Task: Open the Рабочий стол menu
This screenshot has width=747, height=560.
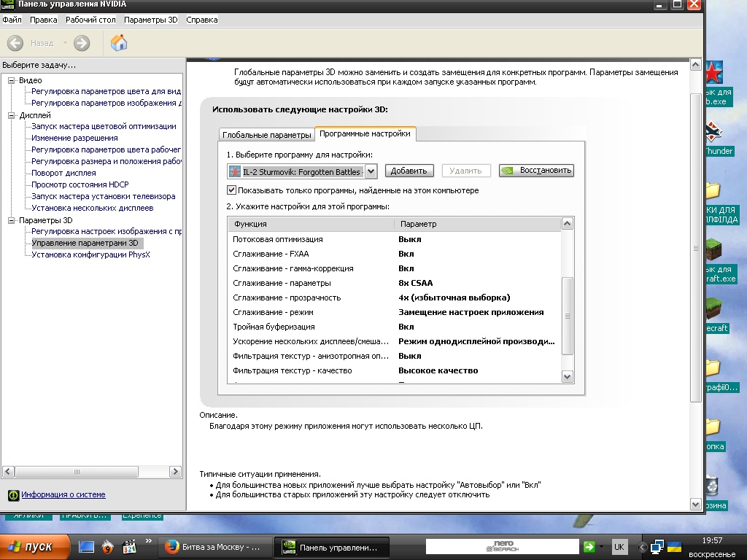Action: pyautogui.click(x=90, y=20)
